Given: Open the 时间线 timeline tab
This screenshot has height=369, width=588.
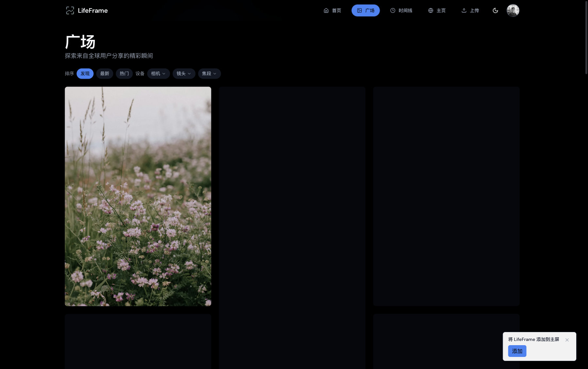Looking at the screenshot, I should (x=401, y=10).
